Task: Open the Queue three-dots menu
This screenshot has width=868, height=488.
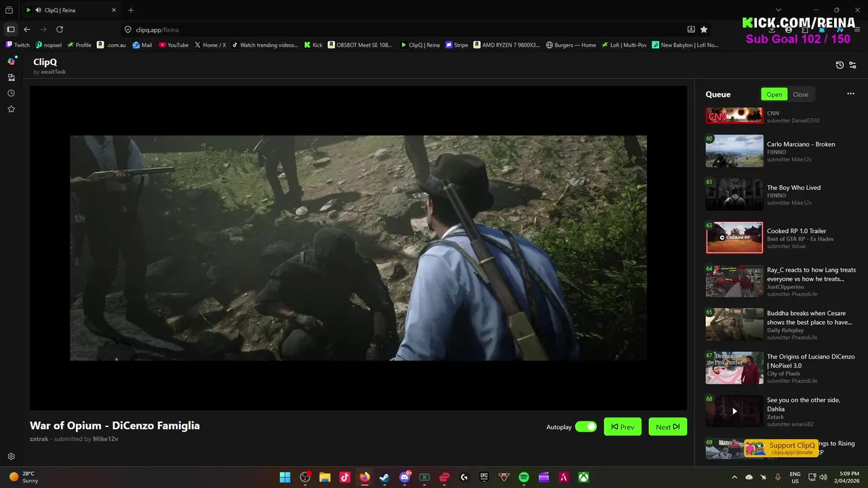Action: (850, 94)
